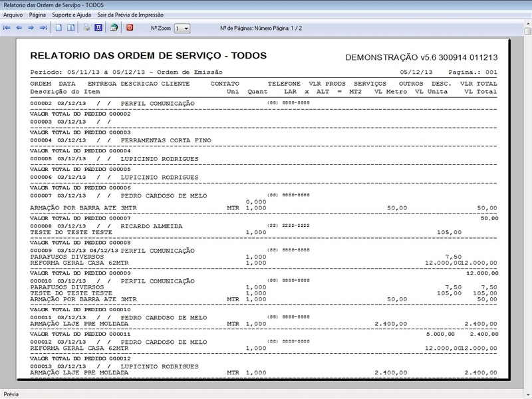This screenshot has width=532, height=399.
Task: Switch to single page view
Action: tap(59, 28)
